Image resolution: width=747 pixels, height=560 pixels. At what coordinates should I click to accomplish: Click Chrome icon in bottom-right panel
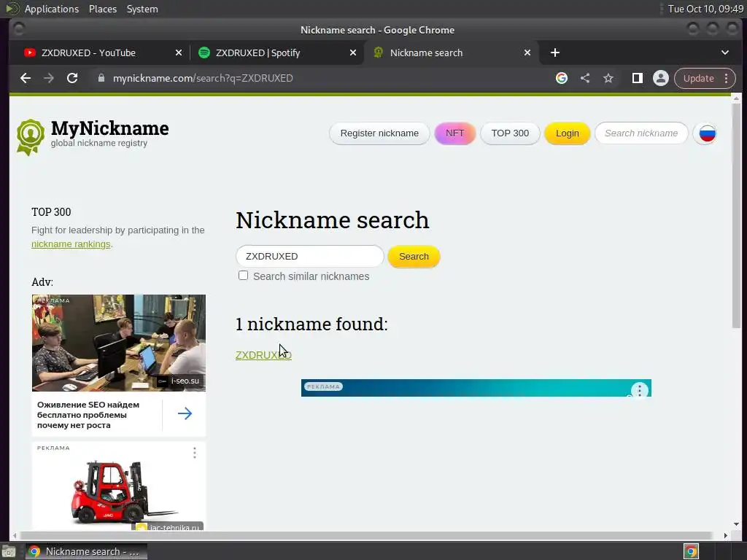(691, 551)
